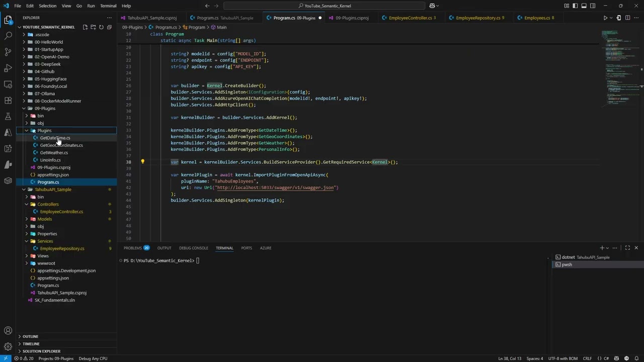
Task: Switch to the PROBLEMS panel tab
Action: 136,248
